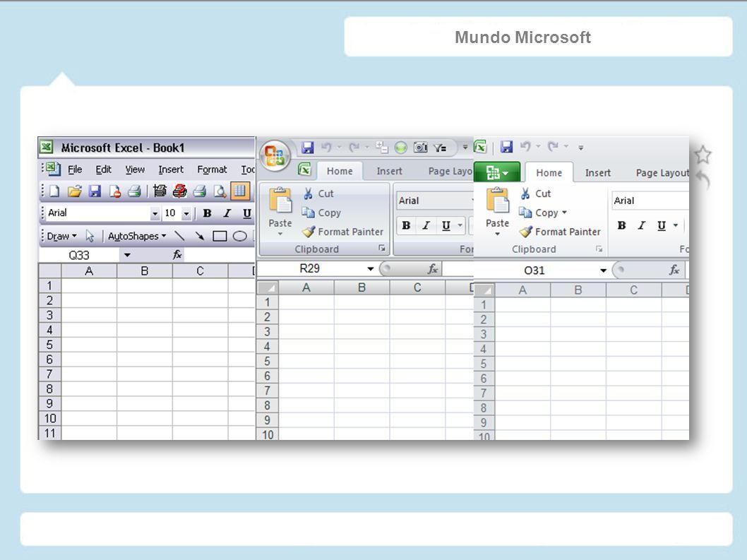
Task: Click Undo arrow in Excel 2010 Quick Access Toolbar
Action: [525, 146]
